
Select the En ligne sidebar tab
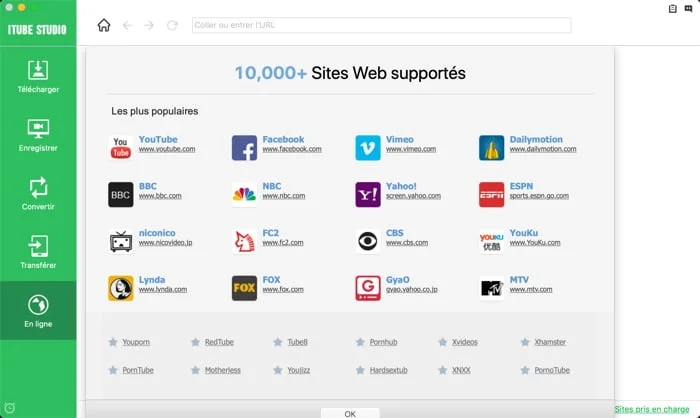38,310
